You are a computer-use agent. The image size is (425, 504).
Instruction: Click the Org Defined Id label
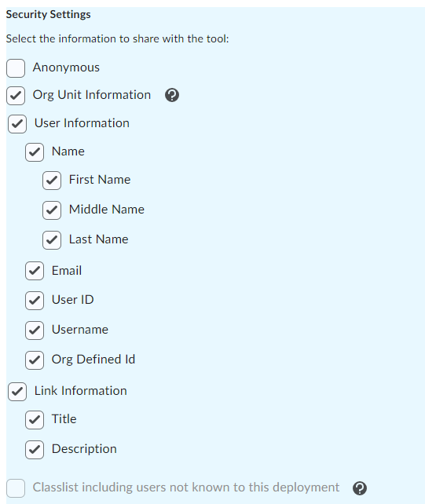[93, 360]
